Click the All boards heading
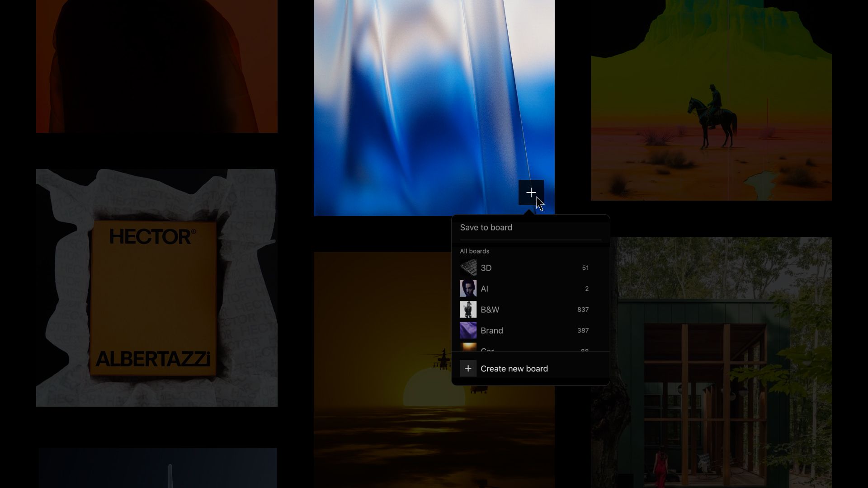The height and width of the screenshot is (488, 868). 474,251
